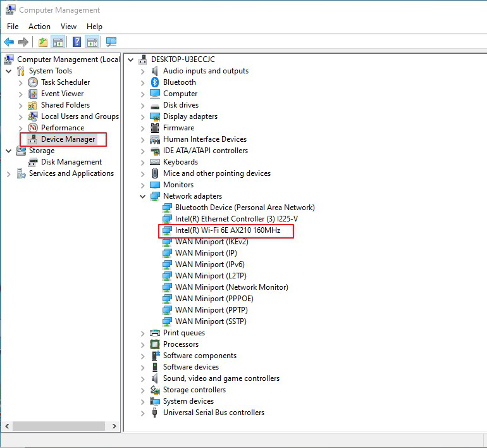The width and height of the screenshot is (487, 448).
Task: Collapse the Storage node in left tree
Action: 9,151
